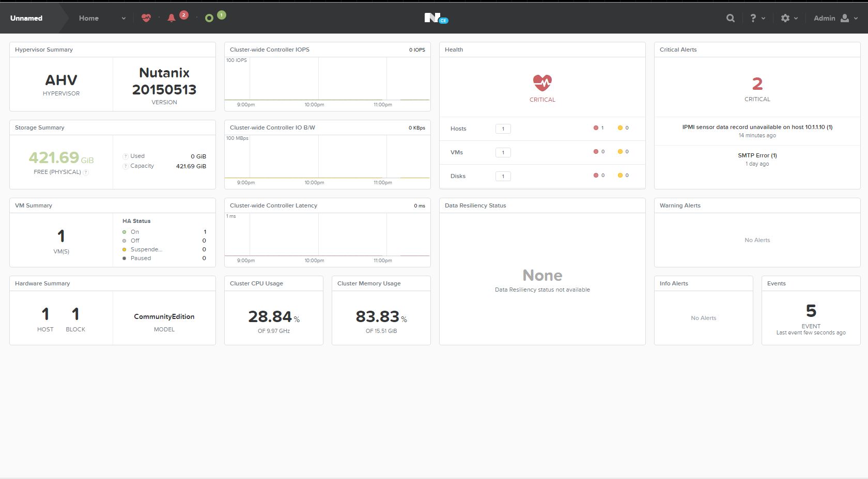Click the AHV hypervisor label

pos(61,81)
